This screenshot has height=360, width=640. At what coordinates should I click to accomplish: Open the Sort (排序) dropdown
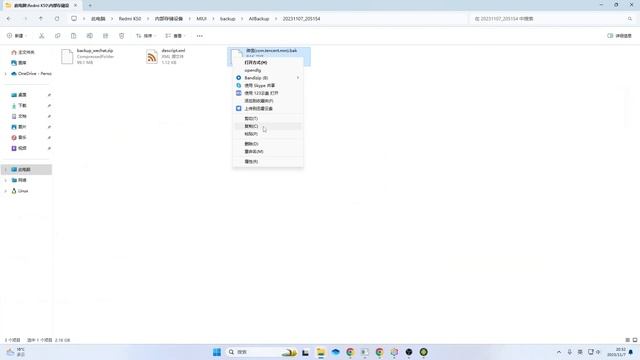[x=145, y=36]
